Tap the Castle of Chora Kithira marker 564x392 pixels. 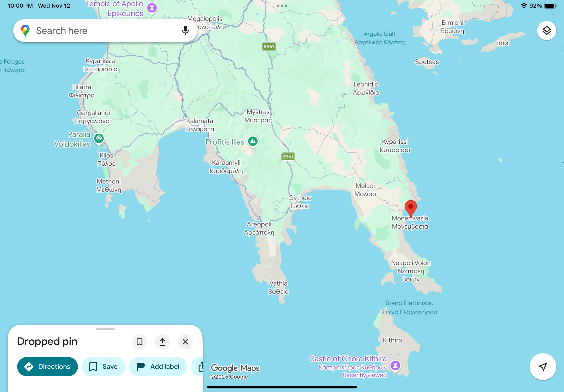coord(395,365)
